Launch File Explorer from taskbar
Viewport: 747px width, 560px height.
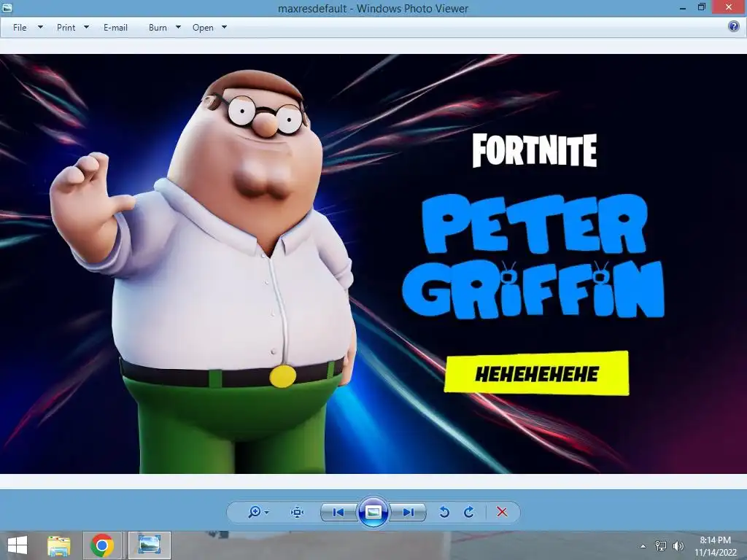point(58,545)
